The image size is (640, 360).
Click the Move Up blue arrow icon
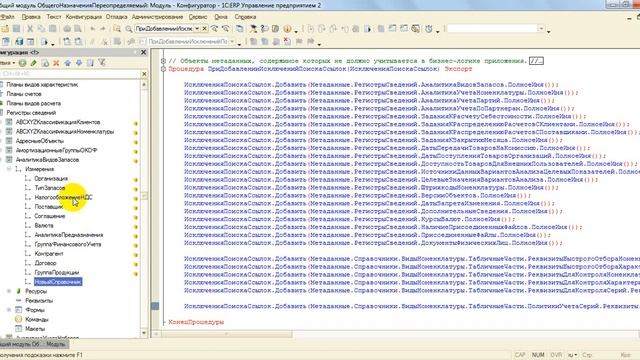(68, 63)
